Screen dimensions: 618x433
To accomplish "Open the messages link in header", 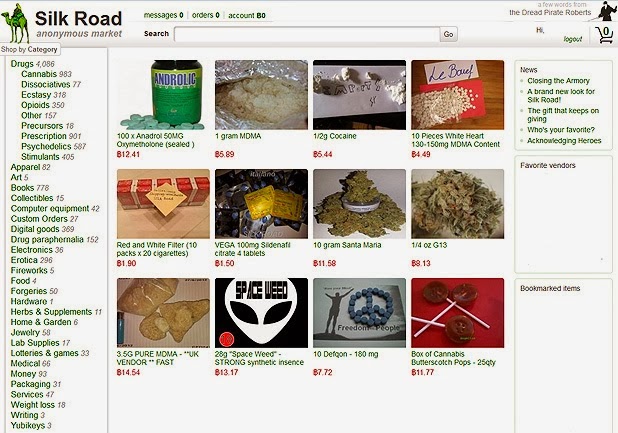I will pyautogui.click(x=163, y=15).
